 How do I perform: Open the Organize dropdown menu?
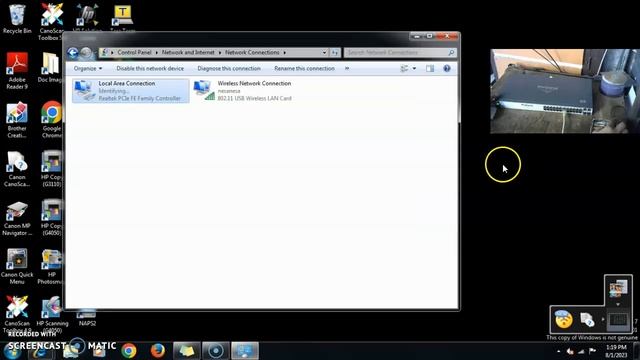[x=88, y=69]
